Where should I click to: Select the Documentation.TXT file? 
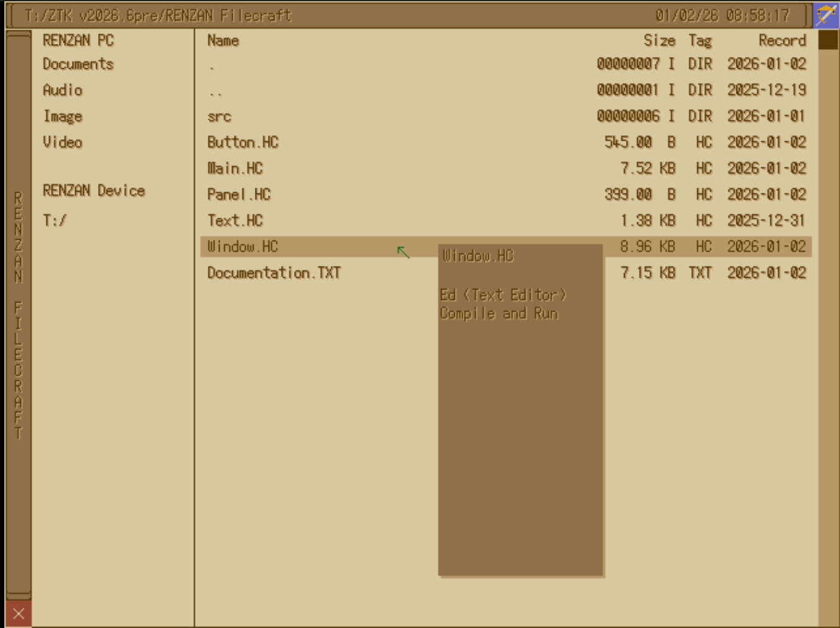506,272
